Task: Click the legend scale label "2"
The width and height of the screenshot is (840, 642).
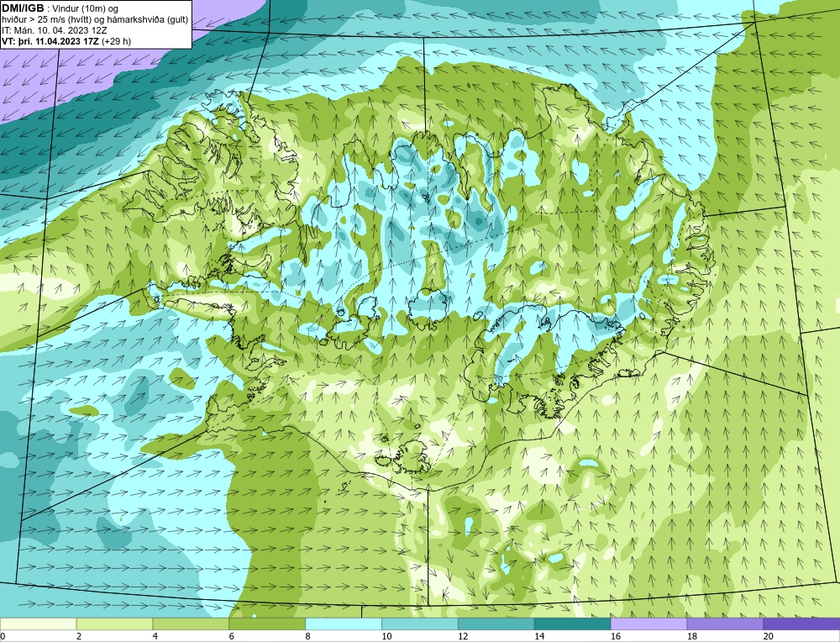Action: coord(79,636)
